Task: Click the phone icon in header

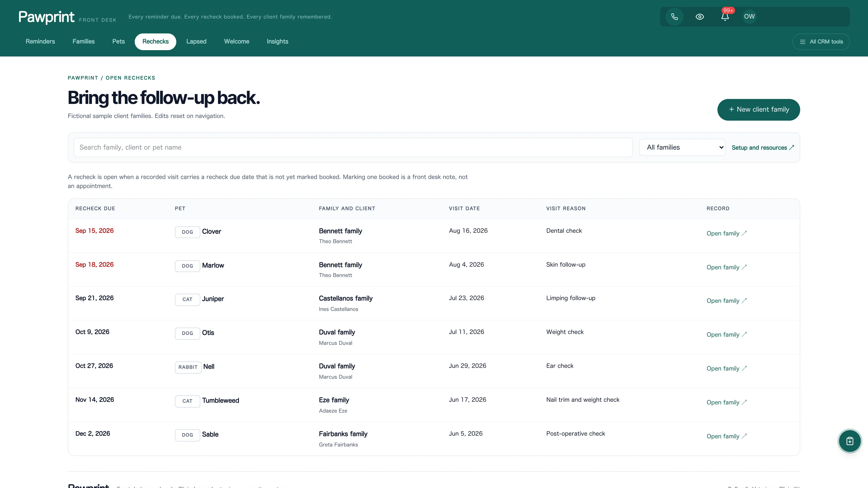Action: (x=674, y=16)
